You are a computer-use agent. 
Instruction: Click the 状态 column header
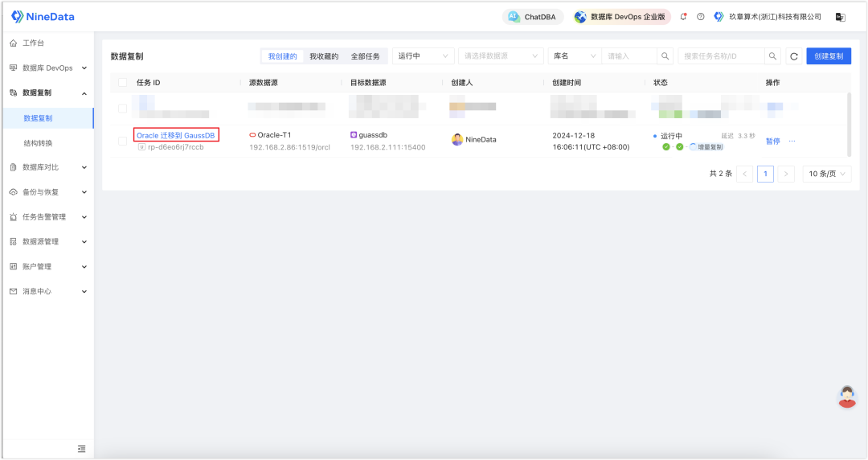tap(661, 83)
